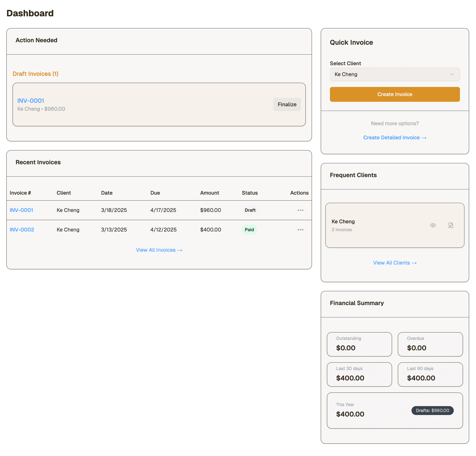Screen dimensions: 476x456
Task: Expand the client chooser chevron in Quick Invoice
Action: pyautogui.click(x=452, y=74)
